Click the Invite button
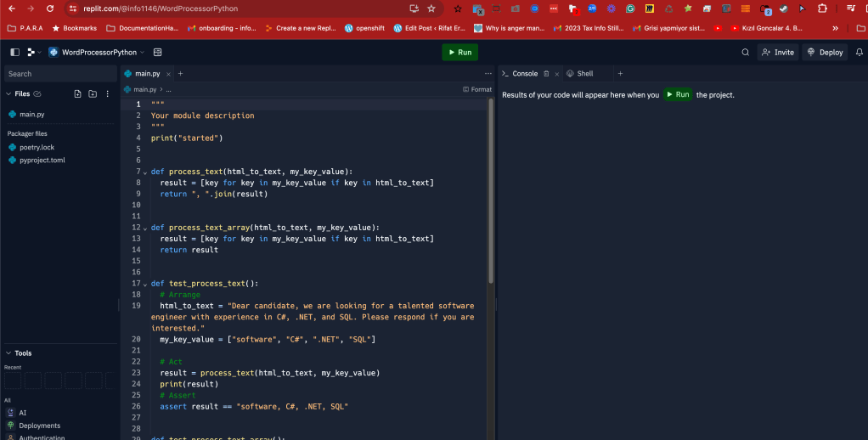868x440 pixels. [x=778, y=52]
